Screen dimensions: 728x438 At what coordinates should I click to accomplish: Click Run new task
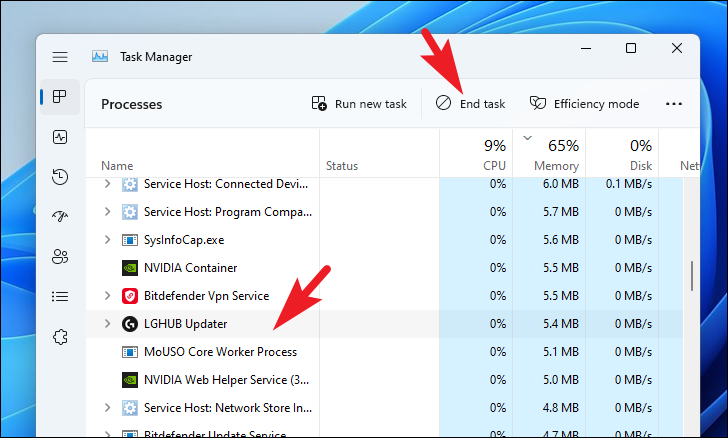pos(359,104)
